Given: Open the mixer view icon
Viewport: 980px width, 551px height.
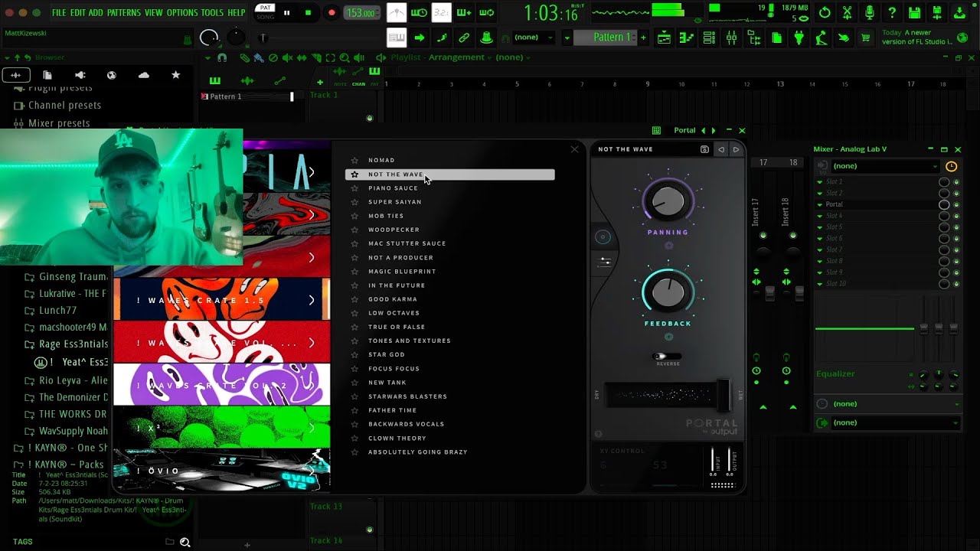Looking at the screenshot, I should (731, 37).
